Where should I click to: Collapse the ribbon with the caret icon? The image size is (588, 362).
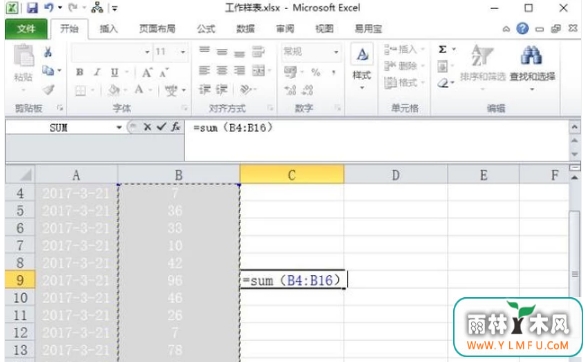(506, 29)
